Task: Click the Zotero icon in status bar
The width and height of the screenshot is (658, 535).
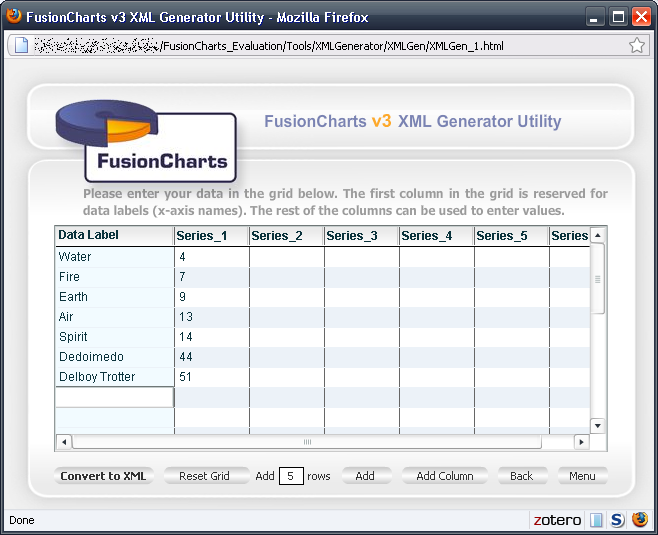Action: 556,520
